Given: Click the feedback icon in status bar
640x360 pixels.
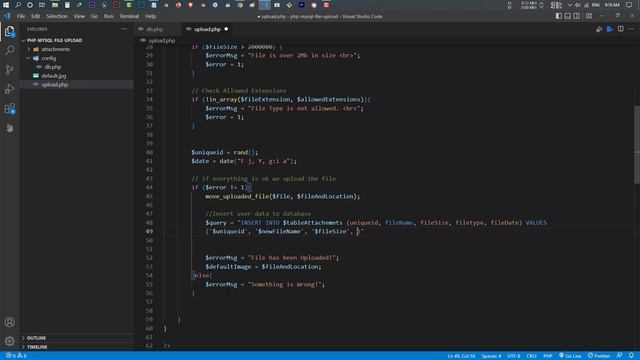Looking at the screenshot, I should point(620,356).
